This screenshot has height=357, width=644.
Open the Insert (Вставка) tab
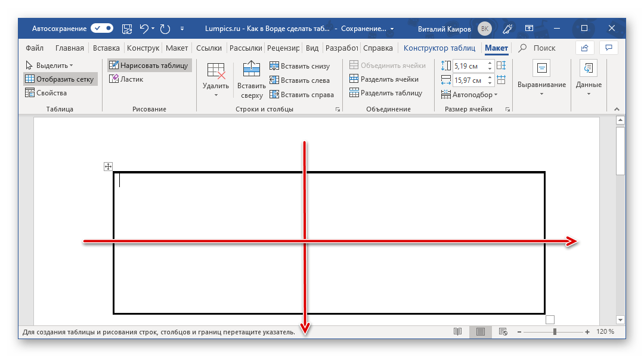tap(106, 48)
